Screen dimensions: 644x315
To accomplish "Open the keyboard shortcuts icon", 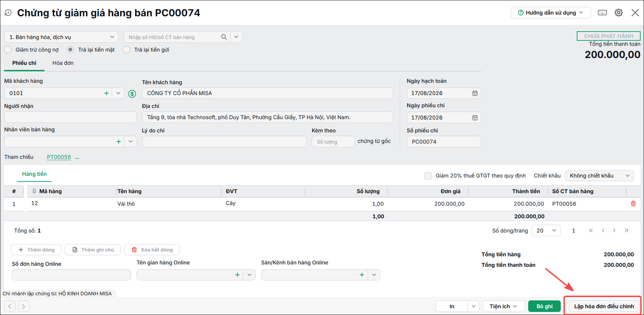I will pyautogui.click(x=602, y=13).
